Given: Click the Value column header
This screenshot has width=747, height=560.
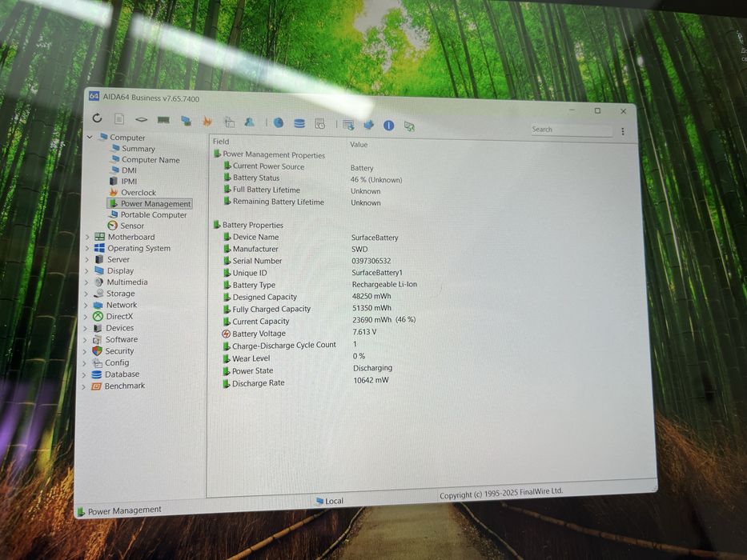Looking at the screenshot, I should (359, 144).
